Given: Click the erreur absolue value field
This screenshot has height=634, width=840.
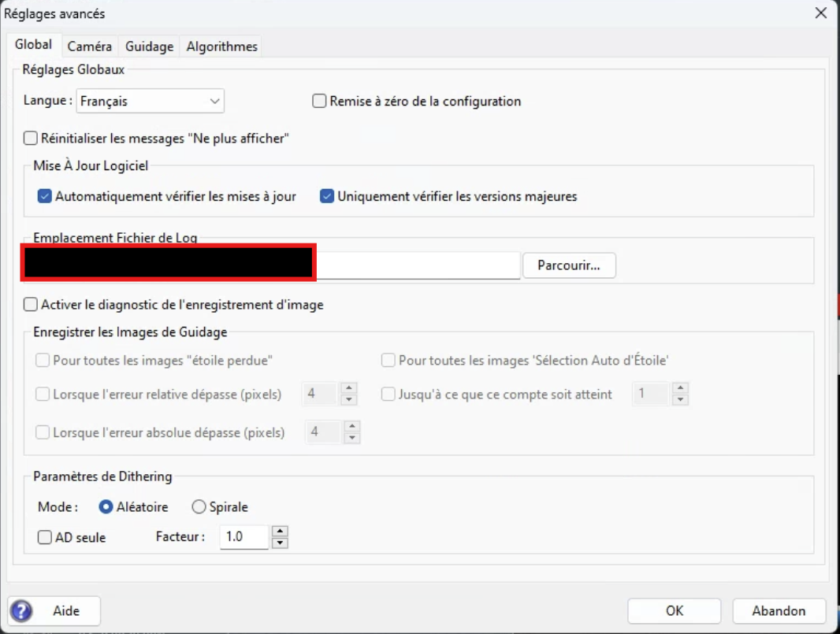Looking at the screenshot, I should point(324,432).
